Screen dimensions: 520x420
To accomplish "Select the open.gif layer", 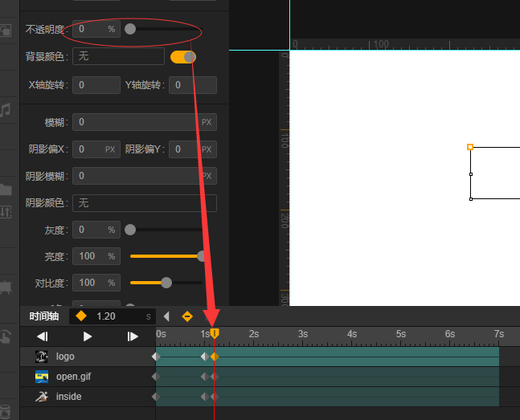I will click(x=88, y=377).
